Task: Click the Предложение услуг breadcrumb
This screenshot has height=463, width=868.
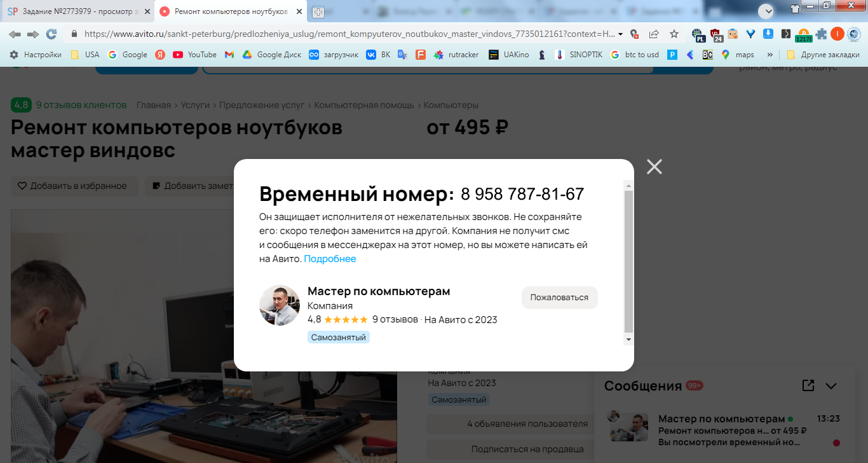Action: click(x=262, y=105)
